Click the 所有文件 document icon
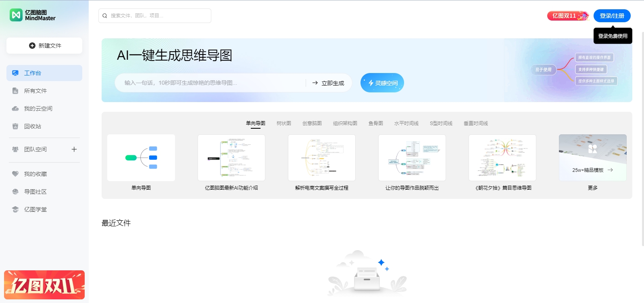Image resolution: width=644 pixels, height=303 pixels. (15, 91)
